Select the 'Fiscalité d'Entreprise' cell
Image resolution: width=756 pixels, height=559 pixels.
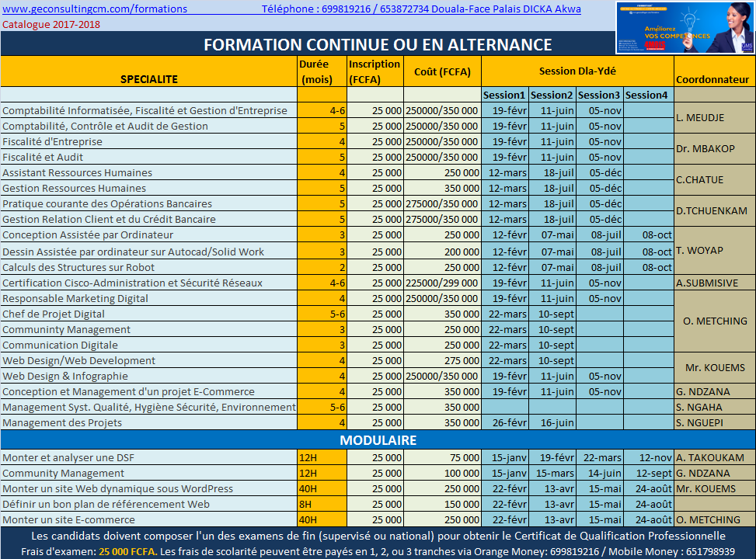(149, 141)
